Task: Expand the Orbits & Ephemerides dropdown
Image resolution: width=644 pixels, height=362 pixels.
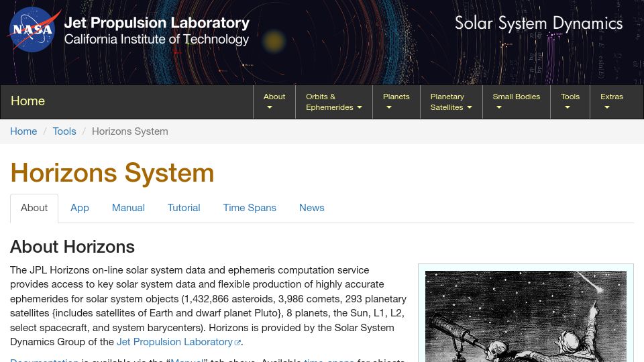Action: click(333, 102)
